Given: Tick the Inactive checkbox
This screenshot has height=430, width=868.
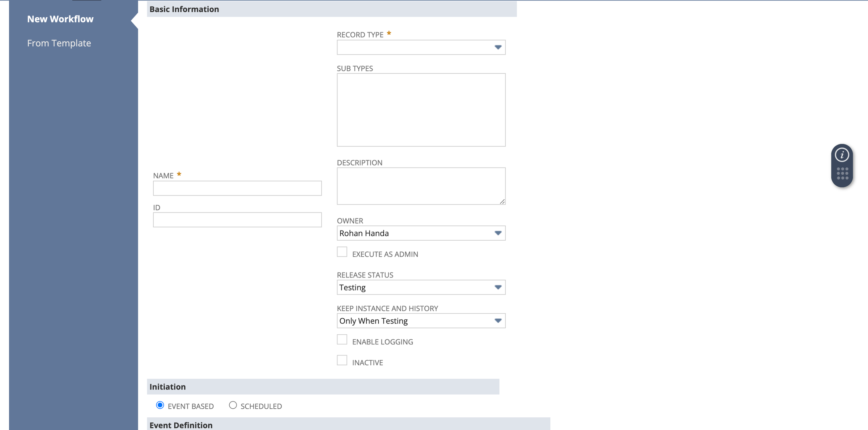Looking at the screenshot, I should coord(342,360).
